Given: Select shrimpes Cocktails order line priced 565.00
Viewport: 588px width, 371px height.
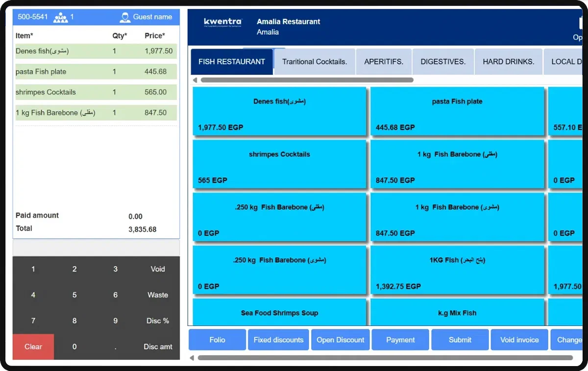Looking at the screenshot, I should [96, 92].
